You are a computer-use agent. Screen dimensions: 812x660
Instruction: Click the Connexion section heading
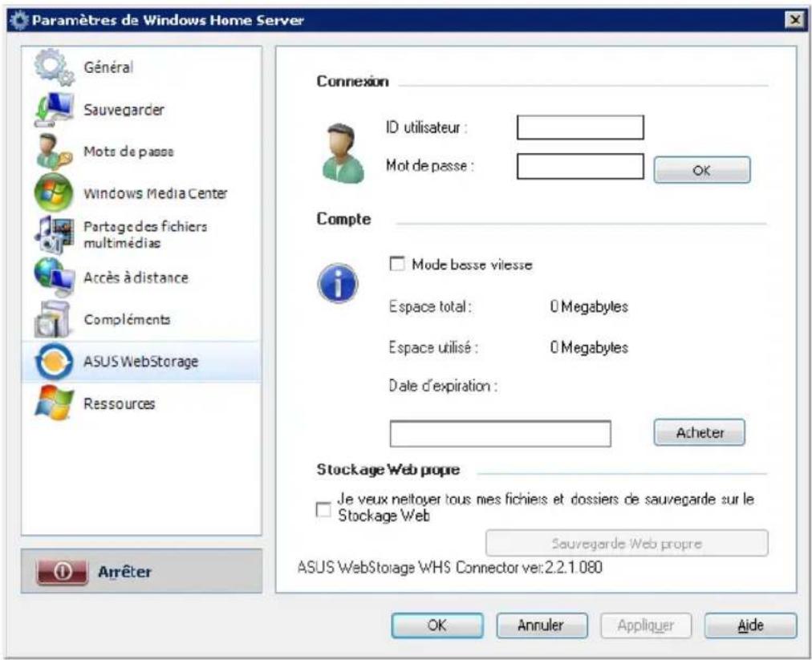353,81
